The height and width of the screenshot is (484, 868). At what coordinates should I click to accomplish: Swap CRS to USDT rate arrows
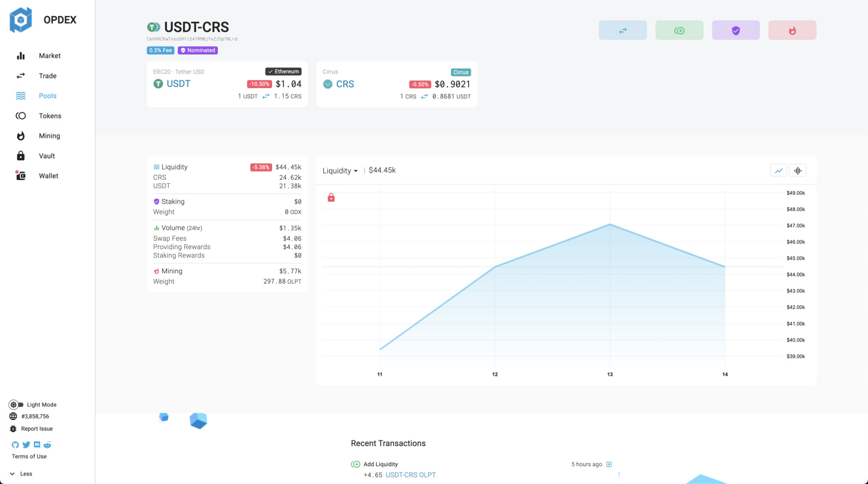(x=424, y=96)
